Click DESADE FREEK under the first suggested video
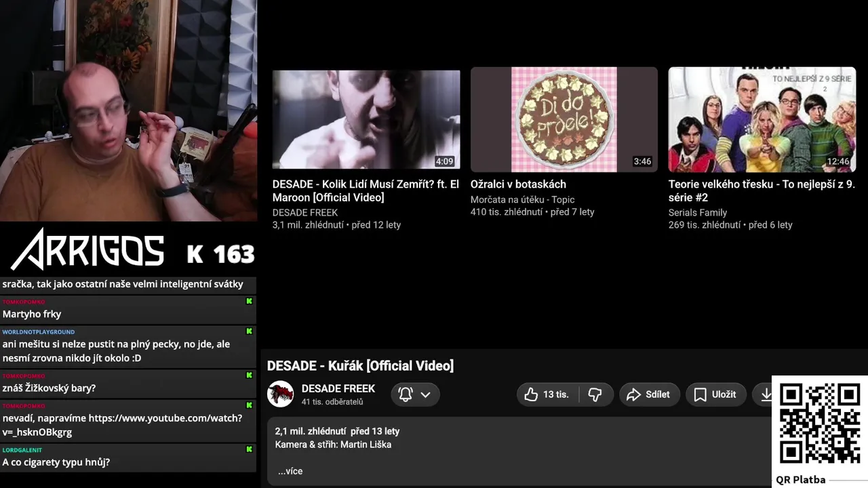This screenshot has width=868, height=488. [305, 212]
